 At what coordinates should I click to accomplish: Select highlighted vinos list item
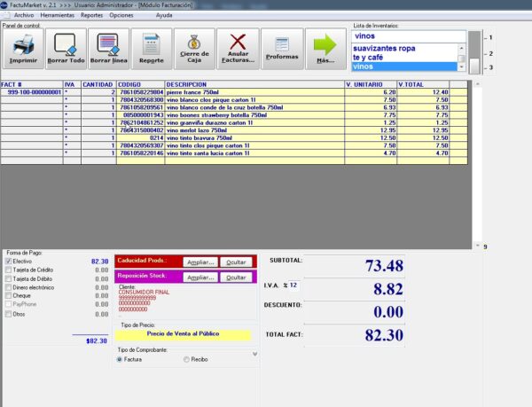pos(404,67)
